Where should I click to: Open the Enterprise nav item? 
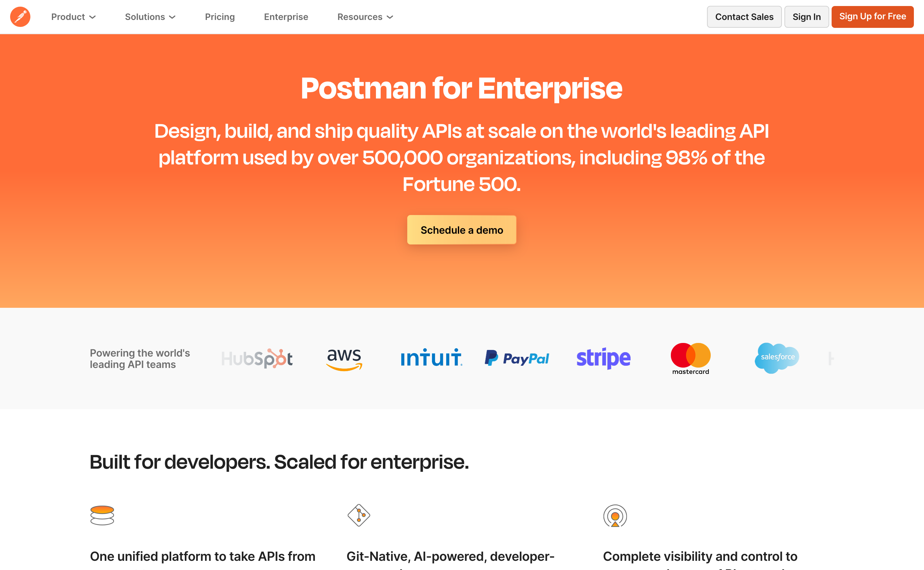pos(286,17)
